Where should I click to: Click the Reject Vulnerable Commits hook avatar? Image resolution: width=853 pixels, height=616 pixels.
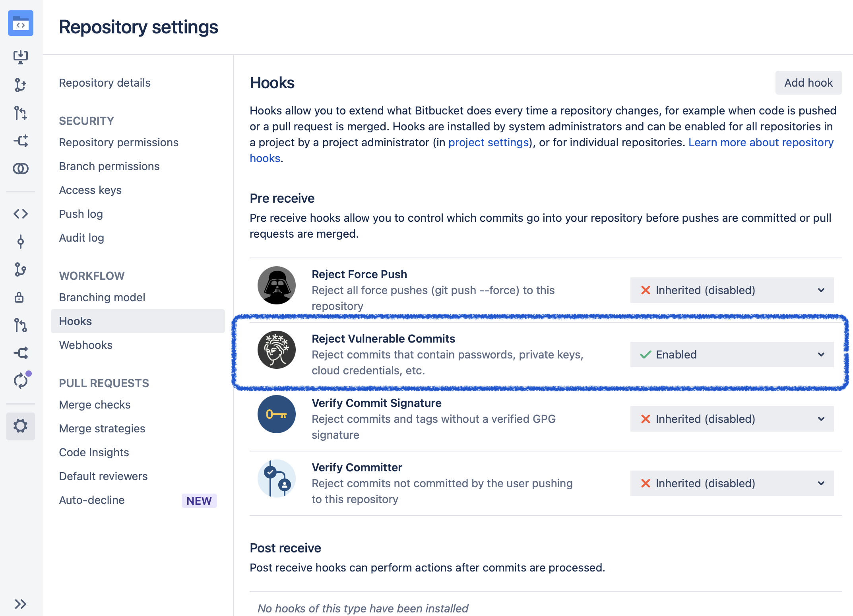tap(276, 350)
